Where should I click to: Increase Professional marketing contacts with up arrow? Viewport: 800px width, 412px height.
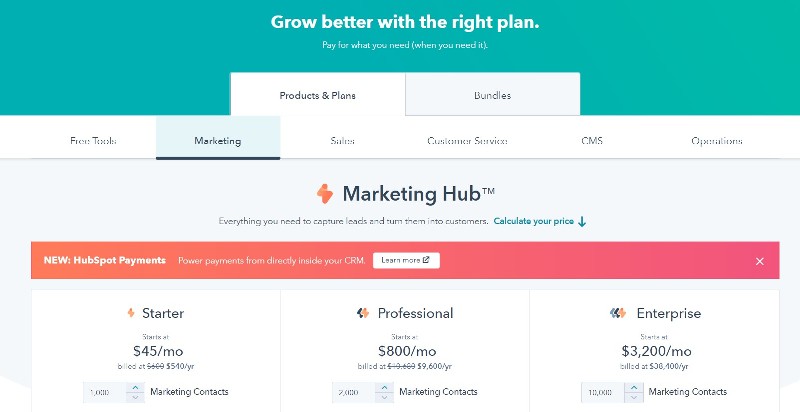pyautogui.click(x=384, y=388)
